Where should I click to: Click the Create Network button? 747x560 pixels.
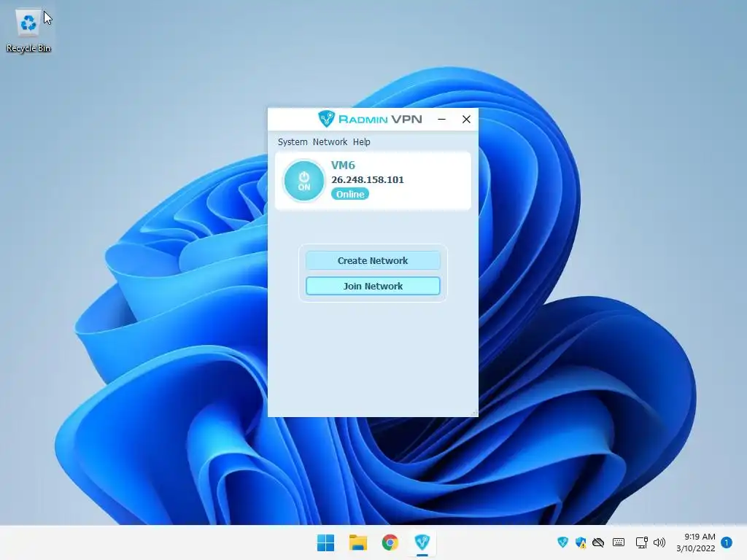(x=373, y=260)
